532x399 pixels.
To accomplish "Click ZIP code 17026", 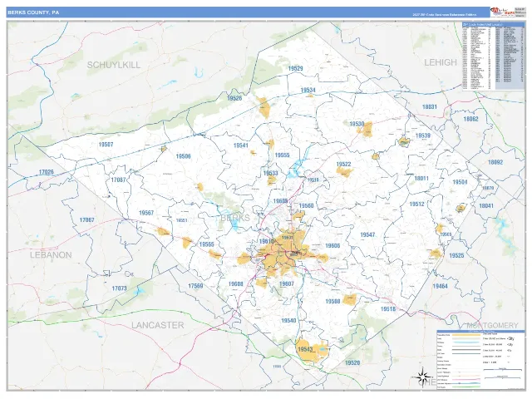I will click(x=47, y=172).
